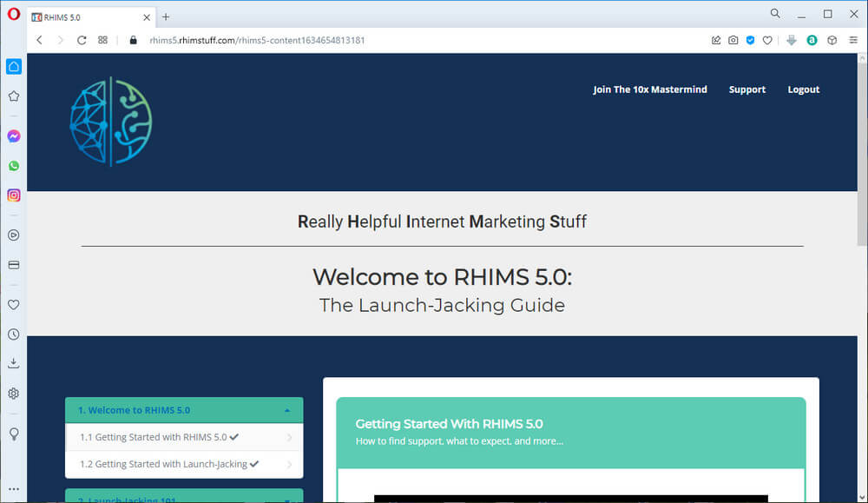Select the RHIMS 5.0 browser tab
The image size is (868, 503).
[91, 17]
